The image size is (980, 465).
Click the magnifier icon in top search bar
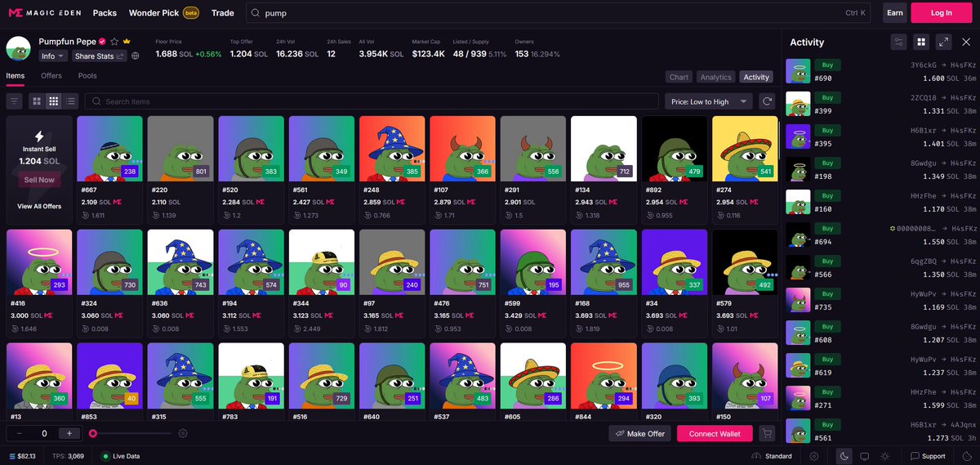click(x=256, y=13)
